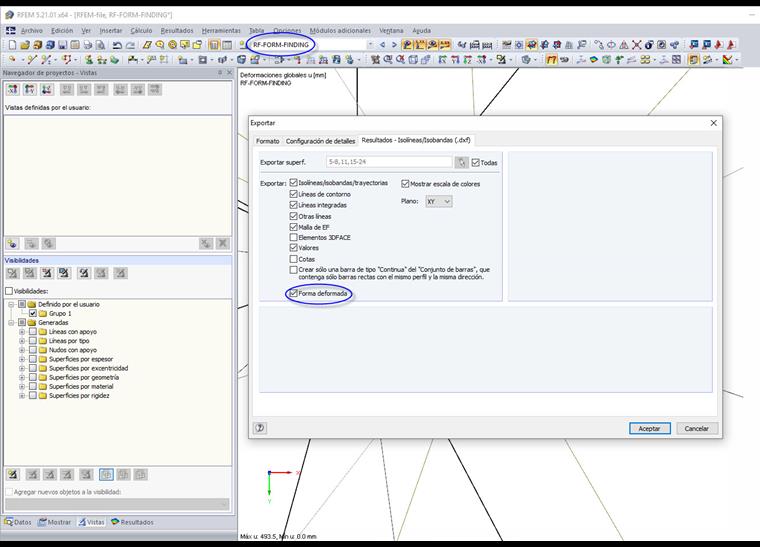The width and height of the screenshot is (760, 547).
Task: Check the Grupo 1 visibility box
Action: [33, 313]
